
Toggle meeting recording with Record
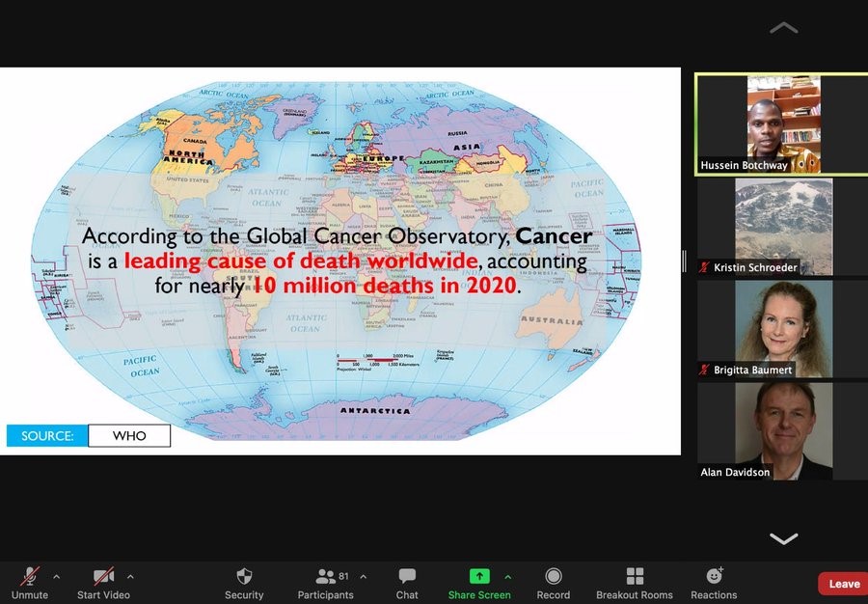[554, 577]
